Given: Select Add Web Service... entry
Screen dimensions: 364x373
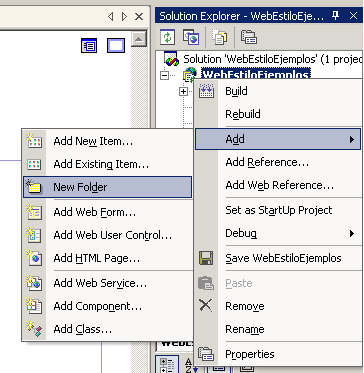Looking at the screenshot, I should [107, 283].
